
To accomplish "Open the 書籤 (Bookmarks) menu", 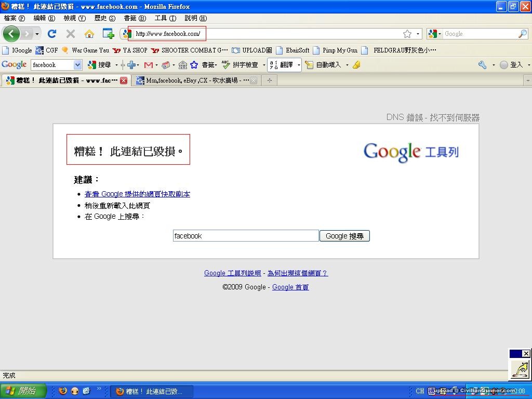I will pyautogui.click(x=135, y=18).
